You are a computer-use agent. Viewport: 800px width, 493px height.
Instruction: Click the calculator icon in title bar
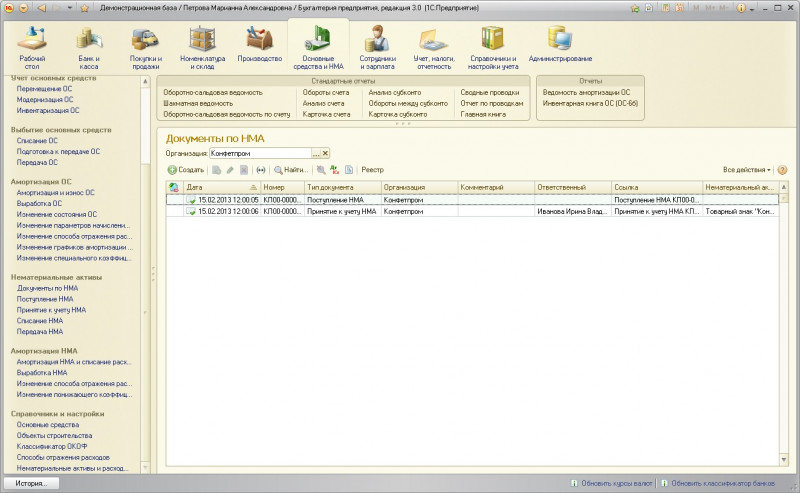(x=665, y=8)
